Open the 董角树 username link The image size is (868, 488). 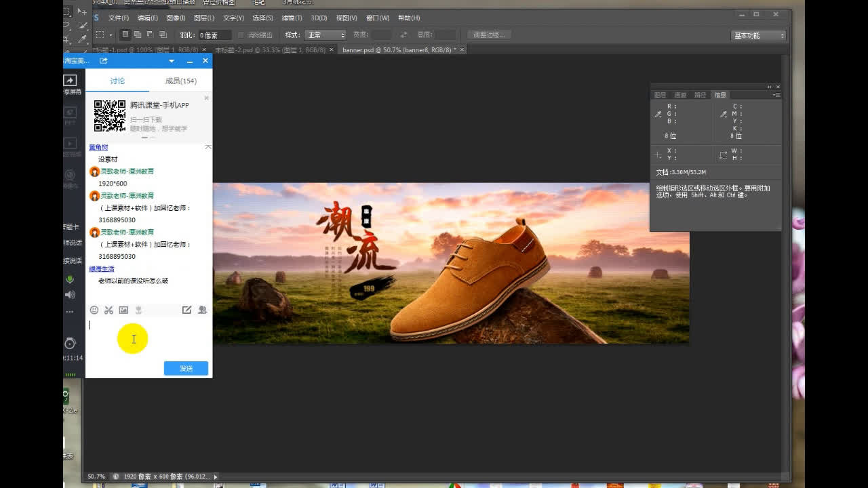pyautogui.click(x=98, y=147)
